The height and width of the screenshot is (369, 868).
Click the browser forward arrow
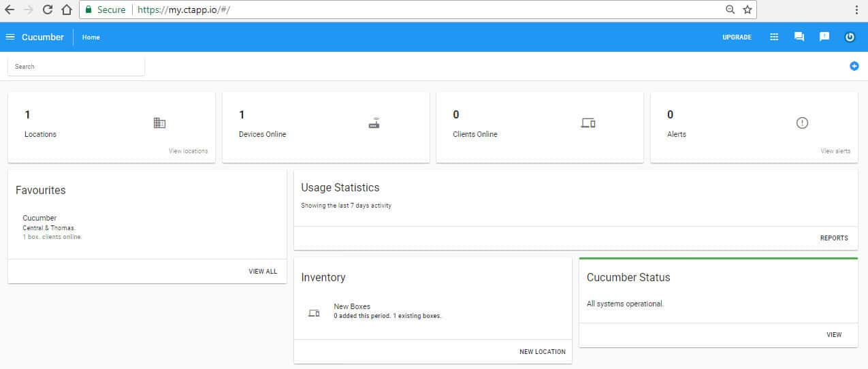[28, 10]
